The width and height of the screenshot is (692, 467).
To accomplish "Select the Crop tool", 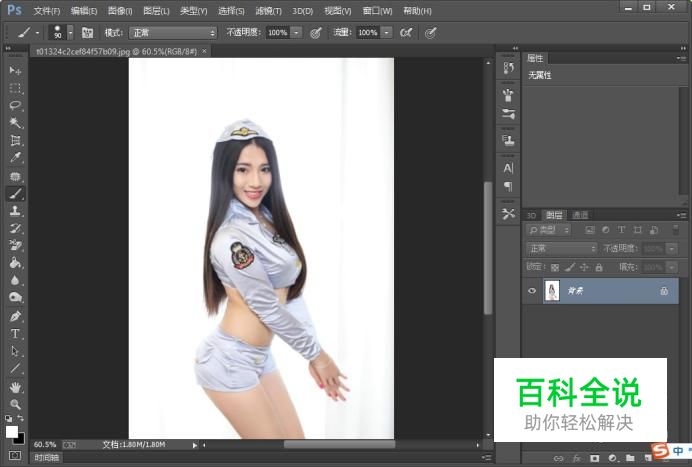I will tap(15, 140).
